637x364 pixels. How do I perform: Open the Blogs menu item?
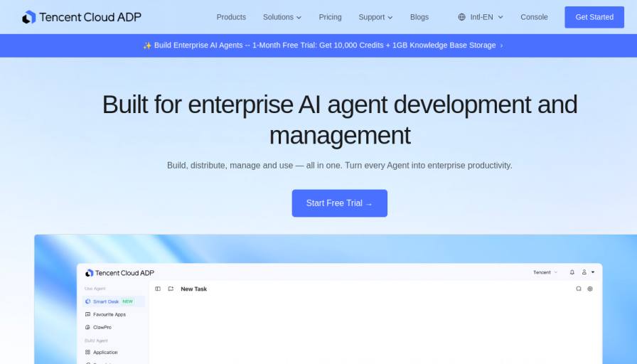point(419,17)
